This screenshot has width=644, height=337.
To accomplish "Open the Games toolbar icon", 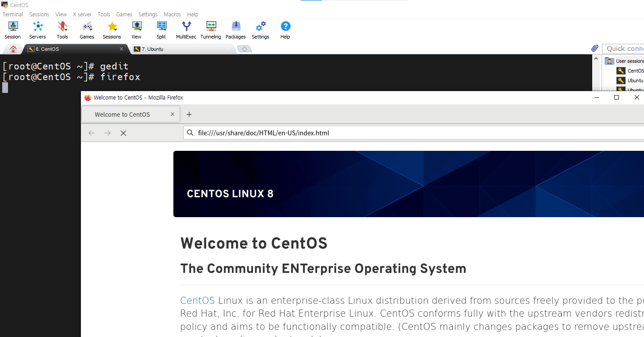I will (x=87, y=30).
